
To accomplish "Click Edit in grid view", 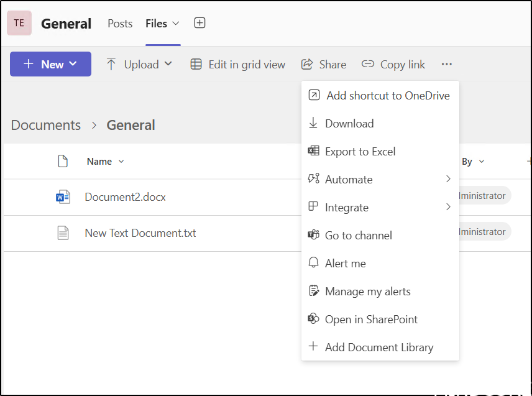I will (238, 65).
